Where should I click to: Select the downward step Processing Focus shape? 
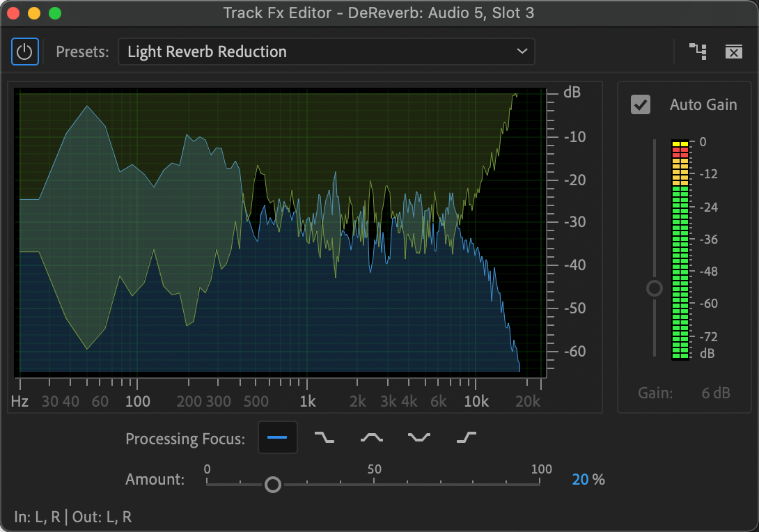point(324,438)
